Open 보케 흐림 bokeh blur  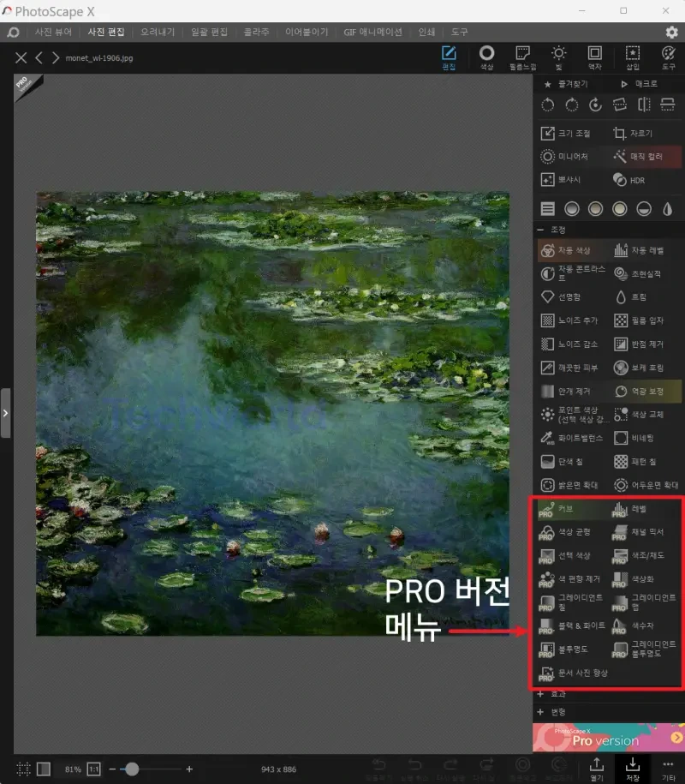pos(639,368)
